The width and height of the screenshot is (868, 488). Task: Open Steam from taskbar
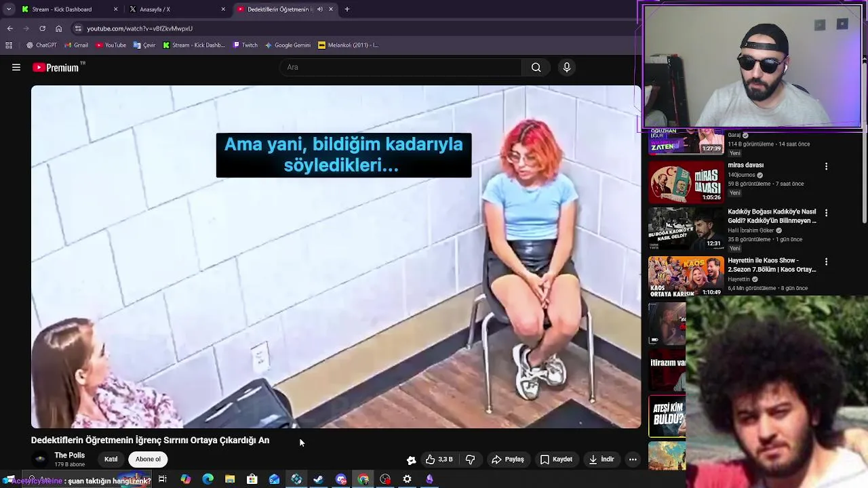tap(318, 479)
